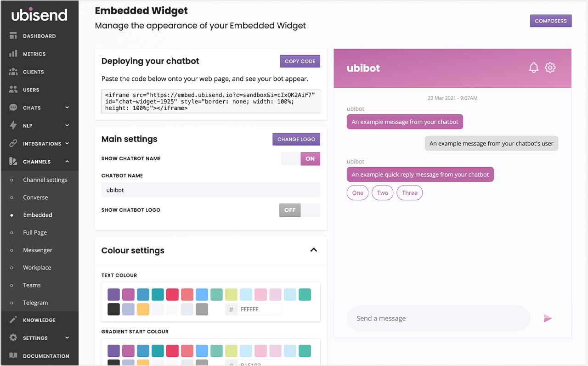Open the Clients group icon in the sidebar
The image size is (588, 366).
coord(13,72)
